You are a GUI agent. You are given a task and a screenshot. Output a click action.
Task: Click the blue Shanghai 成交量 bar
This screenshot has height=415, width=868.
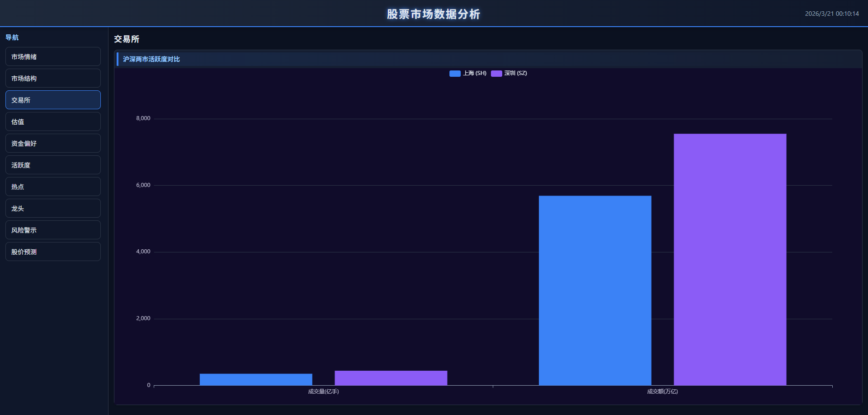[x=256, y=379]
